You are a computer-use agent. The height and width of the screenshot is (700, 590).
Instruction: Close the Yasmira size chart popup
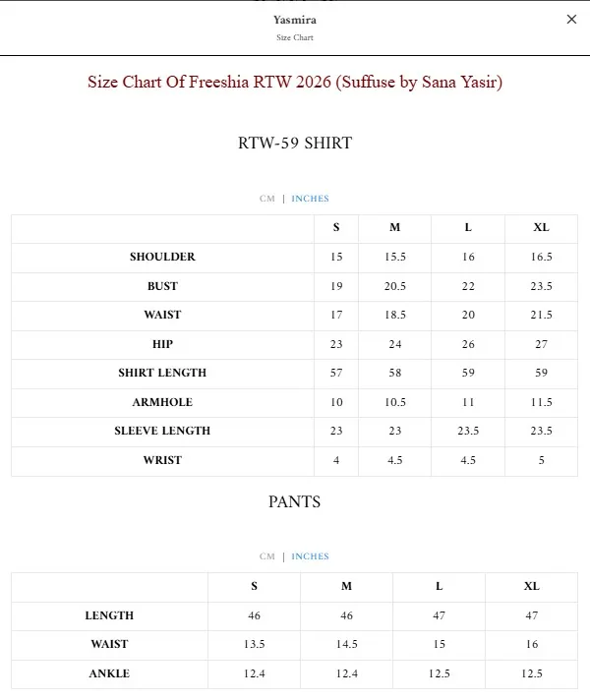click(571, 20)
